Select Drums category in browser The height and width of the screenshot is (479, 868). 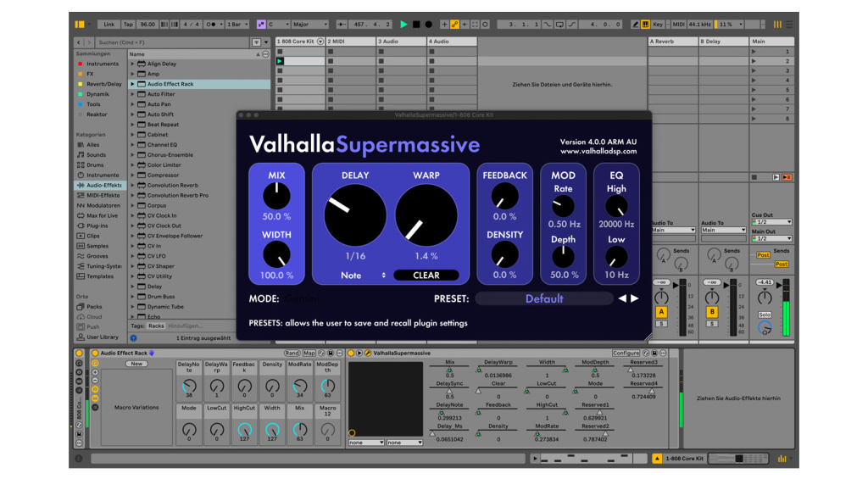95,165
